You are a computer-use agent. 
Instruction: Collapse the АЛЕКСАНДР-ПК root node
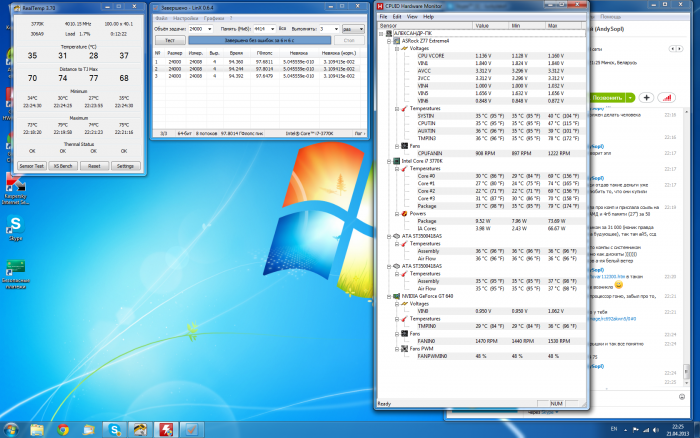click(x=381, y=33)
